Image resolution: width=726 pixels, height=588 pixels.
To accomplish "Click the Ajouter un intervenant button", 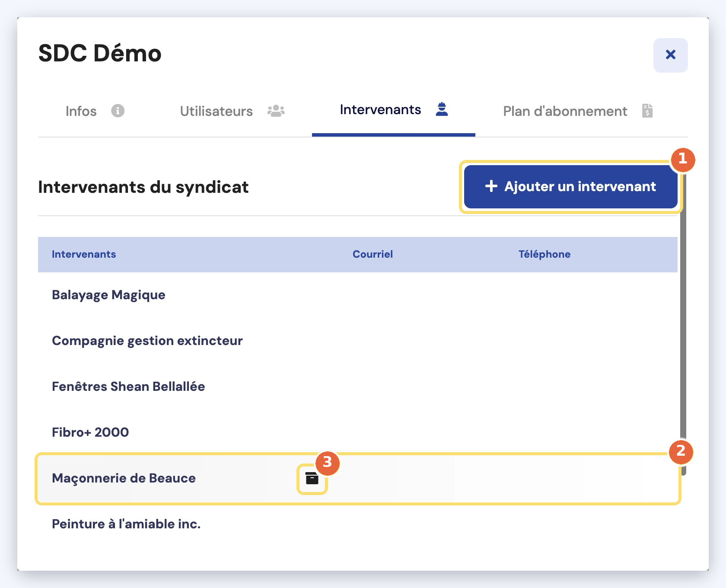I will 570,186.
